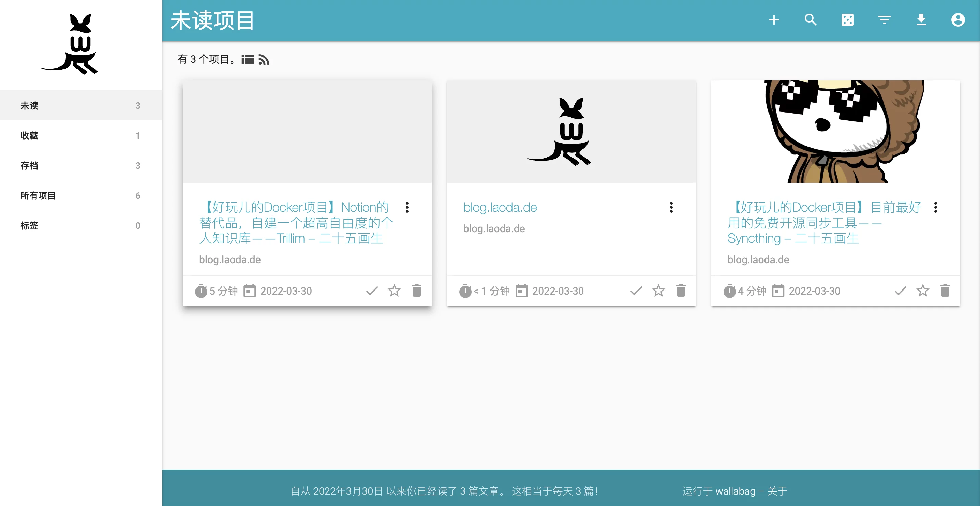Viewport: 980px width, 506px height.
Task: Toggle favorite star on the Syncthing article
Action: coord(923,291)
